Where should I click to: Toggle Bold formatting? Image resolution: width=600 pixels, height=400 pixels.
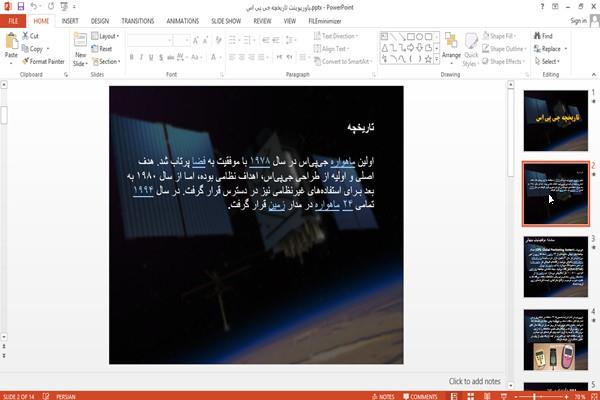point(132,57)
